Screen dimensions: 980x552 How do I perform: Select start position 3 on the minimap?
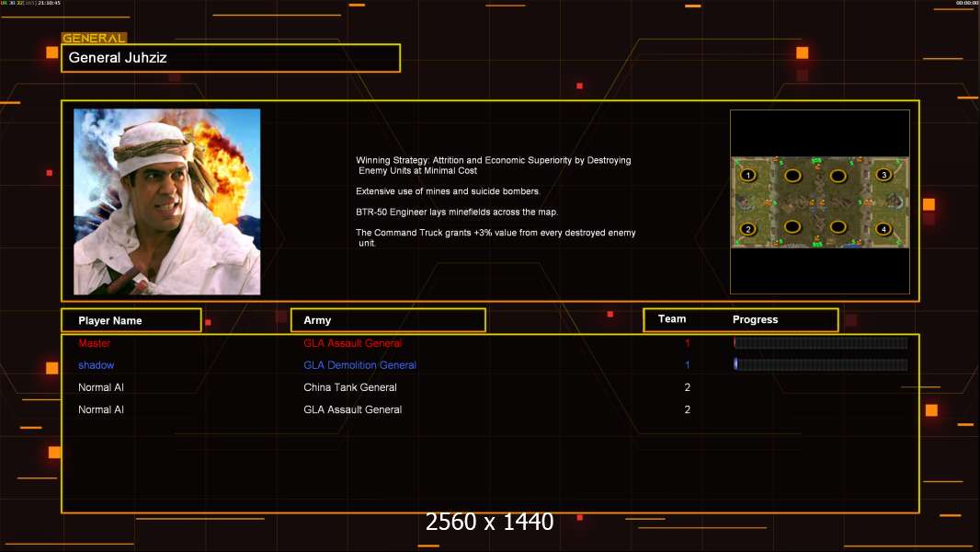coord(883,175)
